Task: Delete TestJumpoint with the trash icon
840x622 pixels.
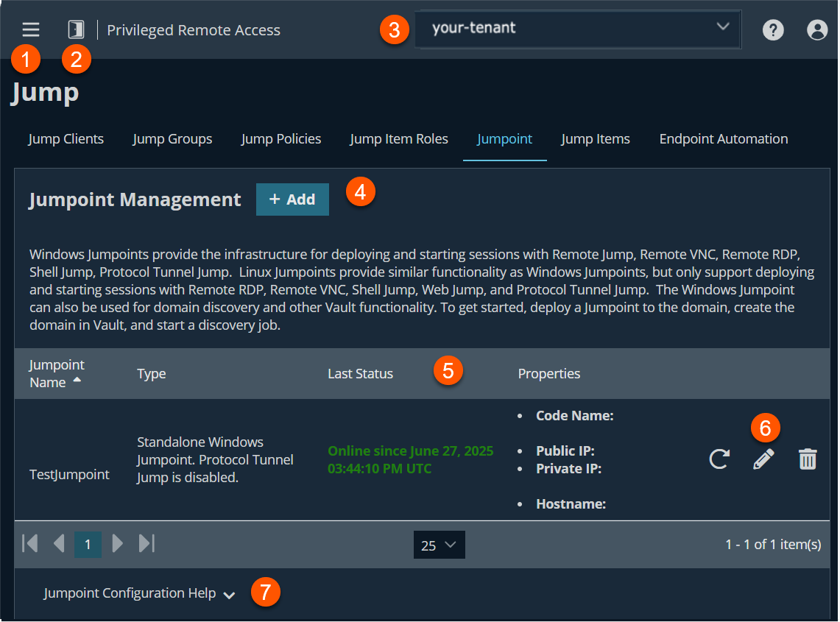Action: 808,459
